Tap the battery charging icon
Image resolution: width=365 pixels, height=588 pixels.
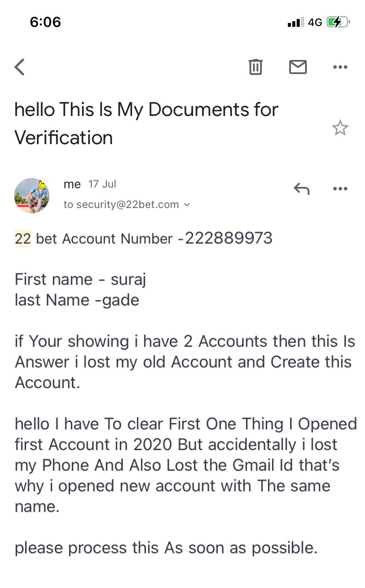coord(338,22)
